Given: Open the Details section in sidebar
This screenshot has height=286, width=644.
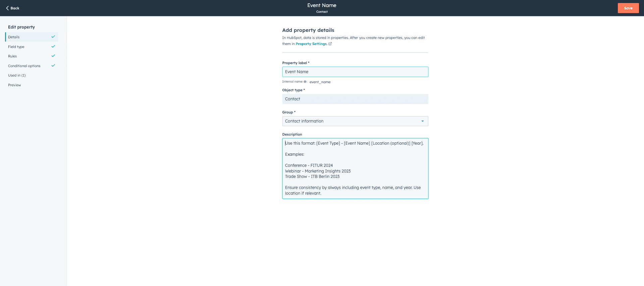Looking at the screenshot, I should [32, 37].
